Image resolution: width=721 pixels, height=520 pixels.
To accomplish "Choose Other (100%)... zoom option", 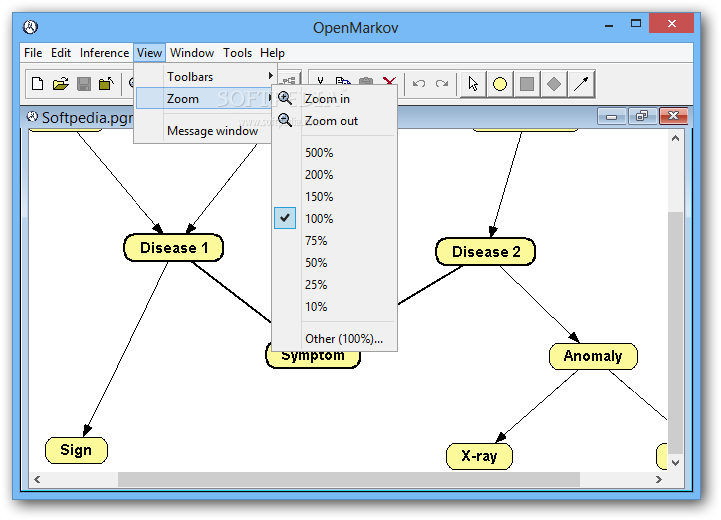I will click(x=334, y=339).
